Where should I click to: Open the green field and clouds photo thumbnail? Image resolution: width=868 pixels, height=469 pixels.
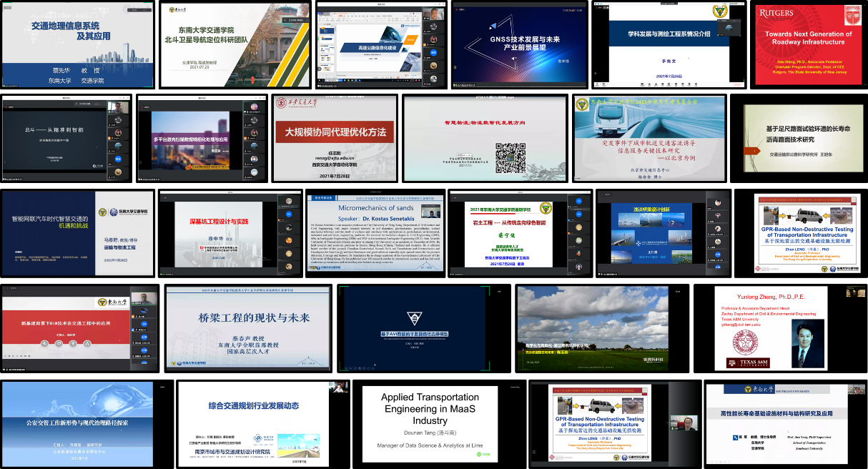[602, 329]
